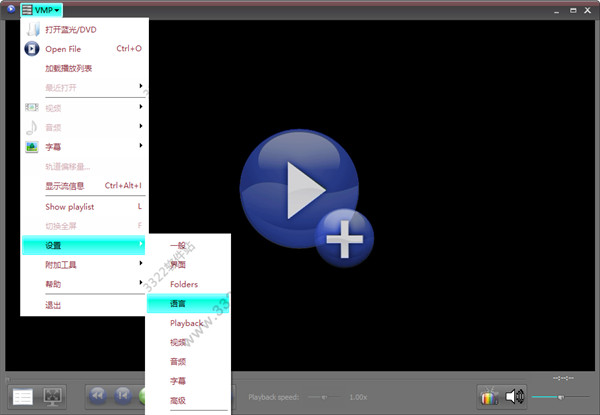
Task: Maximize the player window
Action: (573, 10)
